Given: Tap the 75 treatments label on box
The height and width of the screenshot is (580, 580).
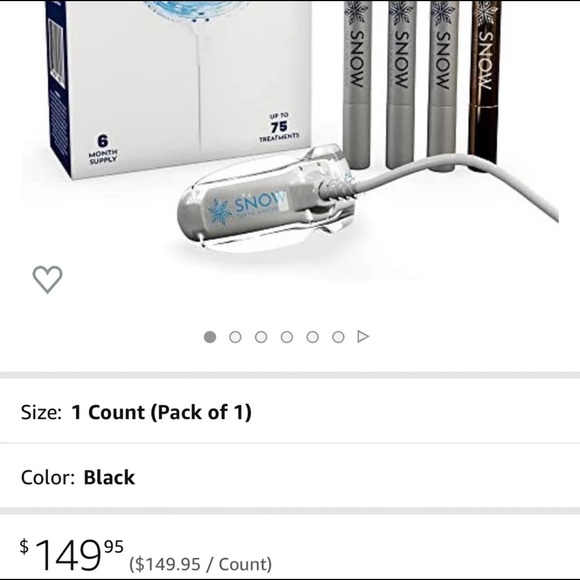Looking at the screenshot, I should pos(279,128).
